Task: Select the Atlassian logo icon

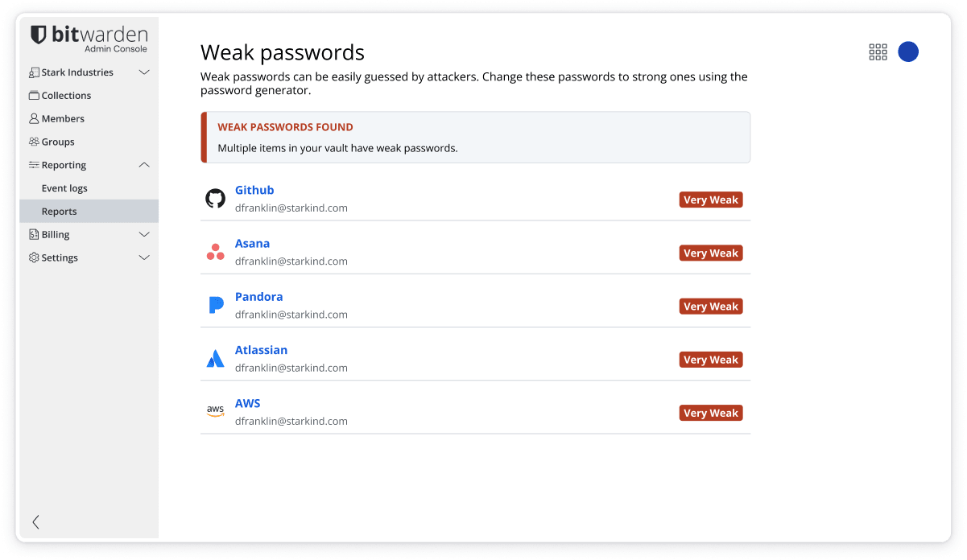Action: 215,357
